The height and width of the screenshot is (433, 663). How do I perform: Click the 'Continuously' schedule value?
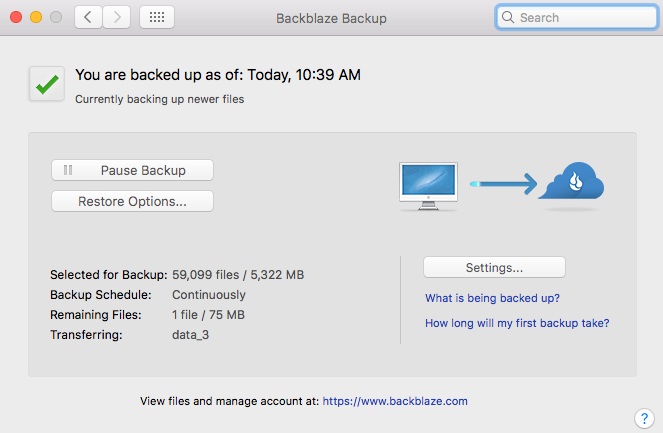coord(209,295)
